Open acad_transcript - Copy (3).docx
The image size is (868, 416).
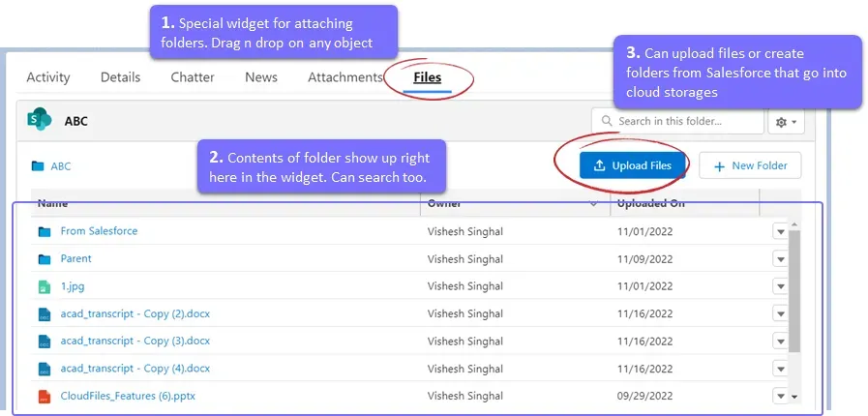135,342
